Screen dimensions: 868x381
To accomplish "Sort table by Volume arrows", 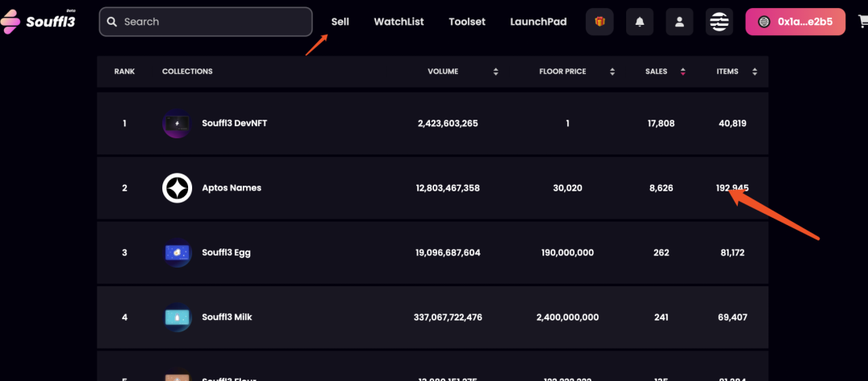I will coord(496,72).
